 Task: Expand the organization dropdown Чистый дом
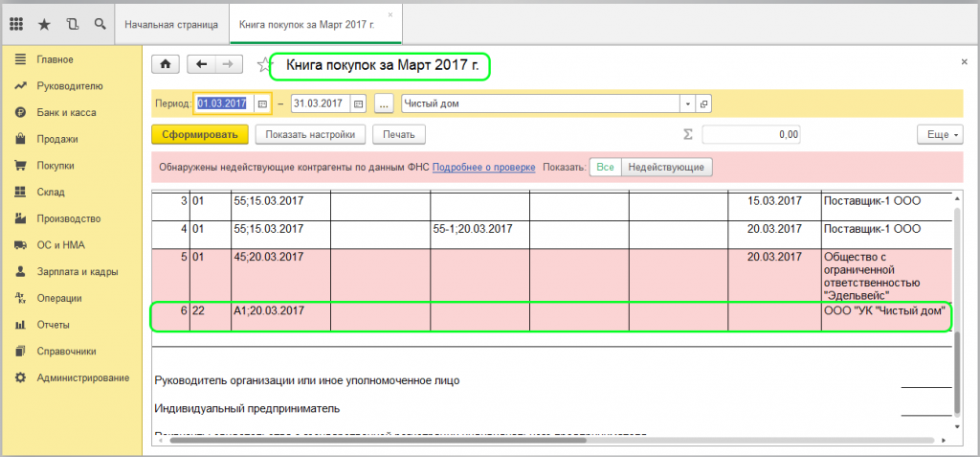[x=687, y=103]
